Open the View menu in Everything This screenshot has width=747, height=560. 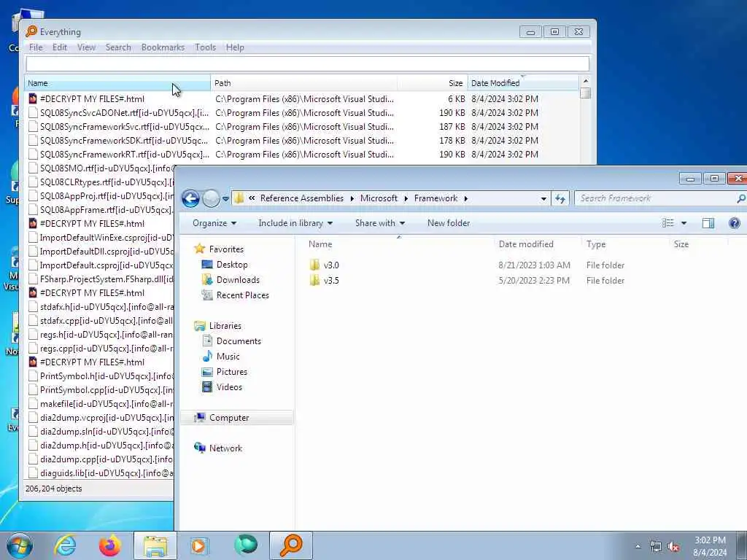point(86,47)
